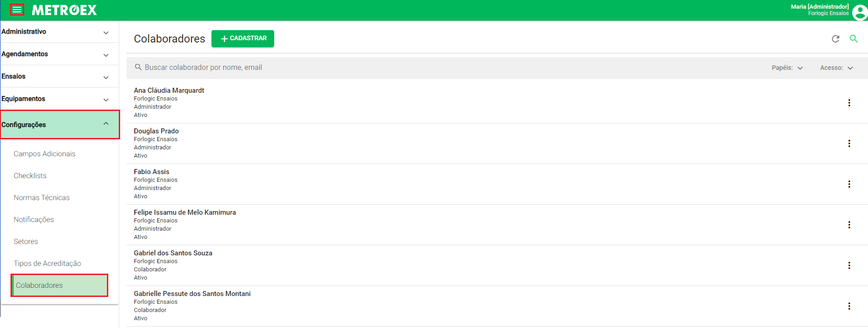Open options menu for Fabio Assis
Image resolution: width=868 pixels, height=328 pixels.
[x=849, y=184]
